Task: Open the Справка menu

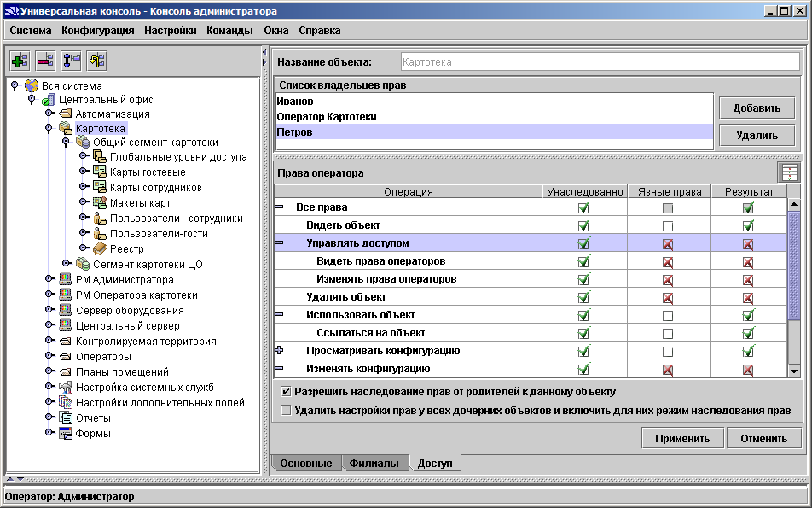Action: pyautogui.click(x=320, y=31)
